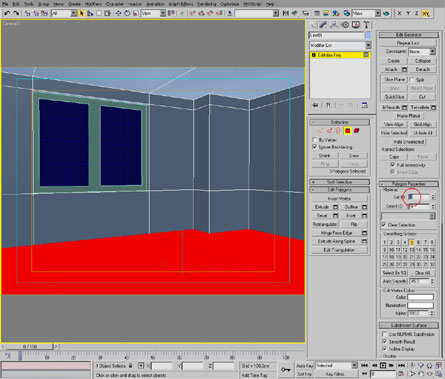Open the Display command panel tab
The height and width of the screenshot is (379, 445).
coord(356,25)
